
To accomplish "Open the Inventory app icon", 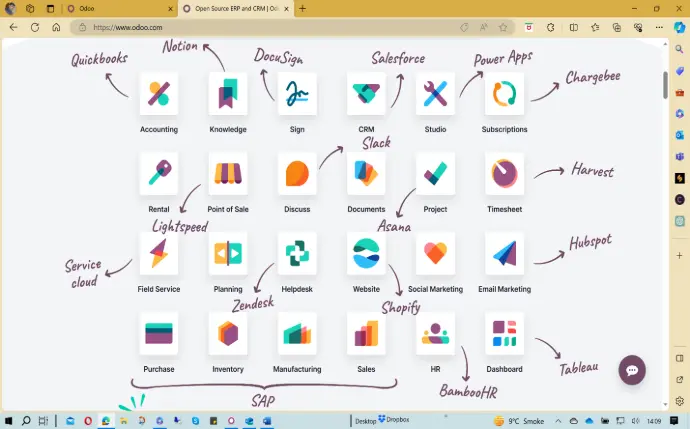I will coord(228,334).
